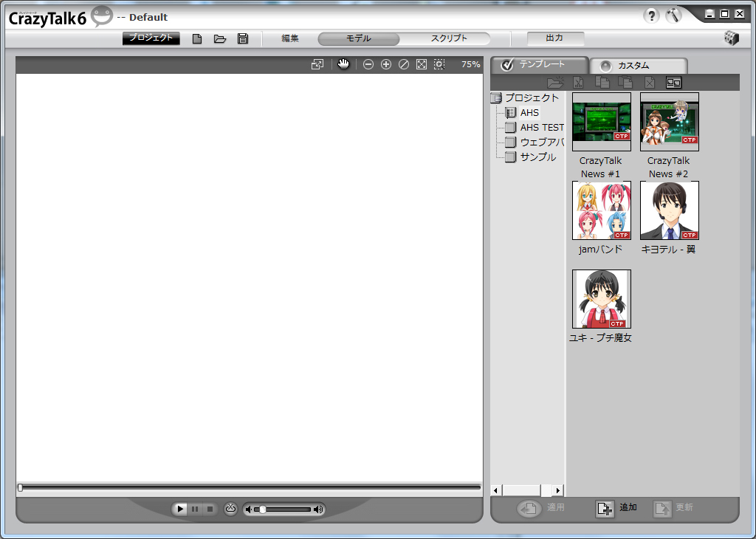Viewport: 756px width, 539px height.
Task: Stop the animation preview
Action: tap(210, 509)
